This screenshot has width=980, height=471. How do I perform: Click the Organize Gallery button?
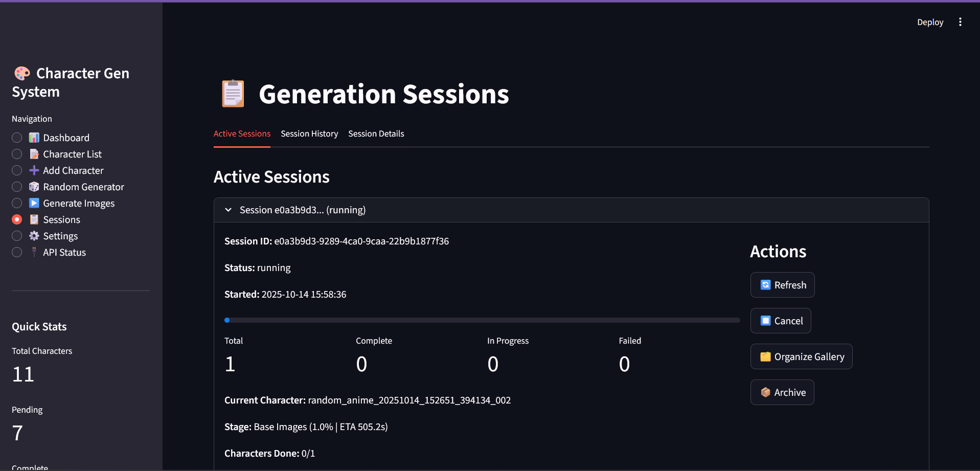pyautogui.click(x=801, y=356)
